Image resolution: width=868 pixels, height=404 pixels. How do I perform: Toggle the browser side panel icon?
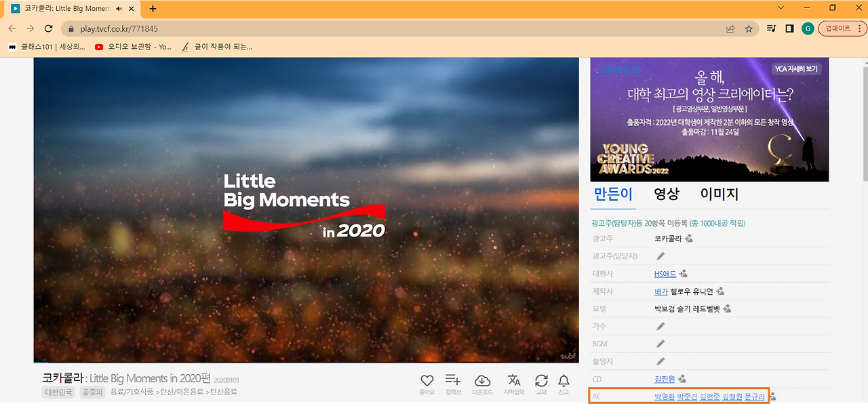pos(789,28)
